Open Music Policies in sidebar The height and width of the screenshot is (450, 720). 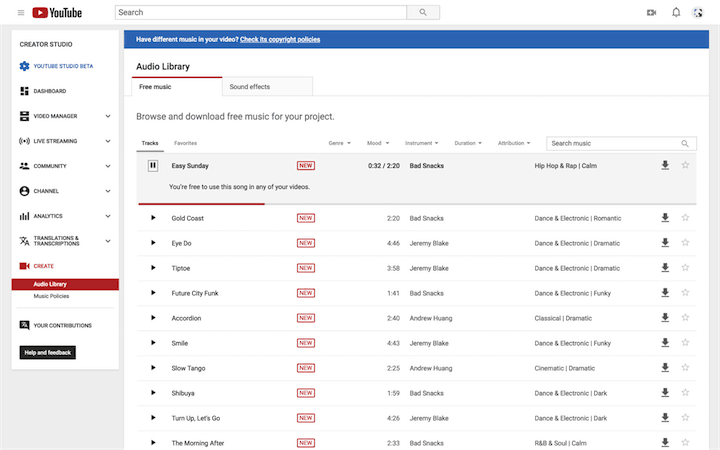pos(51,296)
